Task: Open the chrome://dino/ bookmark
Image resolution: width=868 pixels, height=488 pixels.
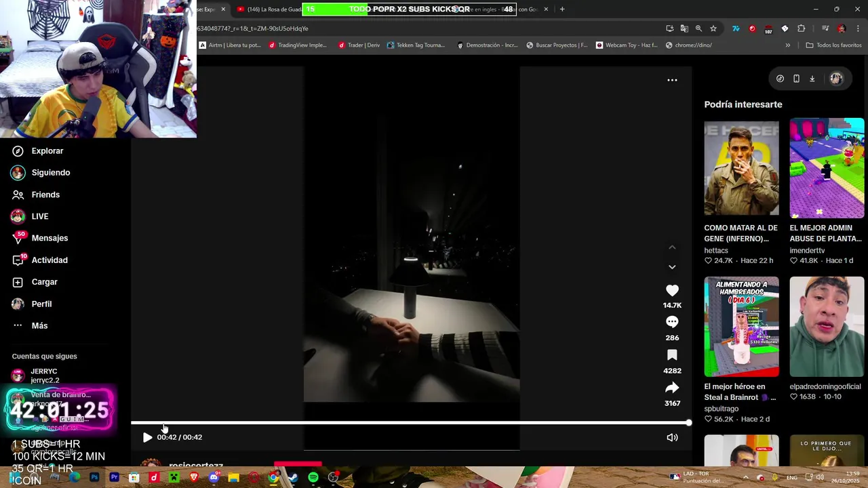Action: 688,45
